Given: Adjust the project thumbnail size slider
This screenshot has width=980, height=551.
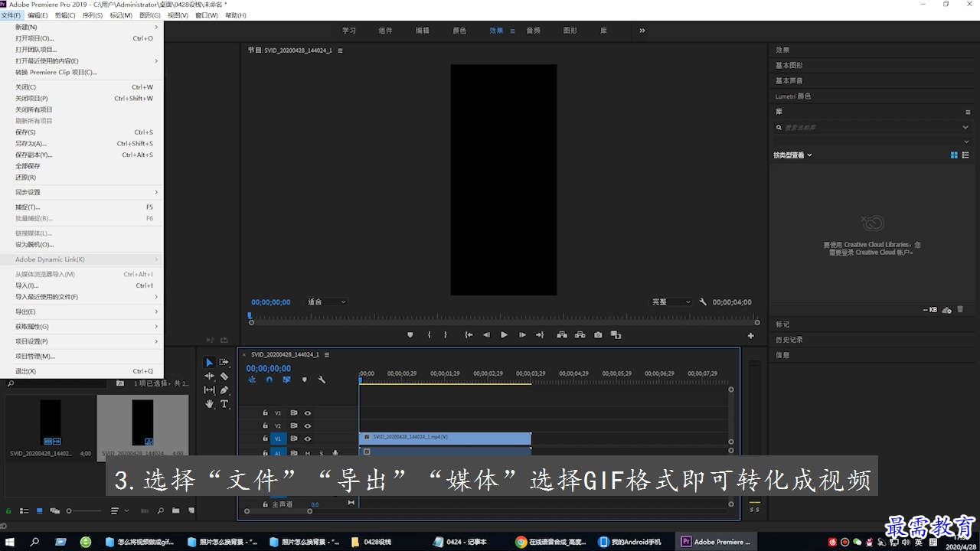Looking at the screenshot, I should click(84, 510).
